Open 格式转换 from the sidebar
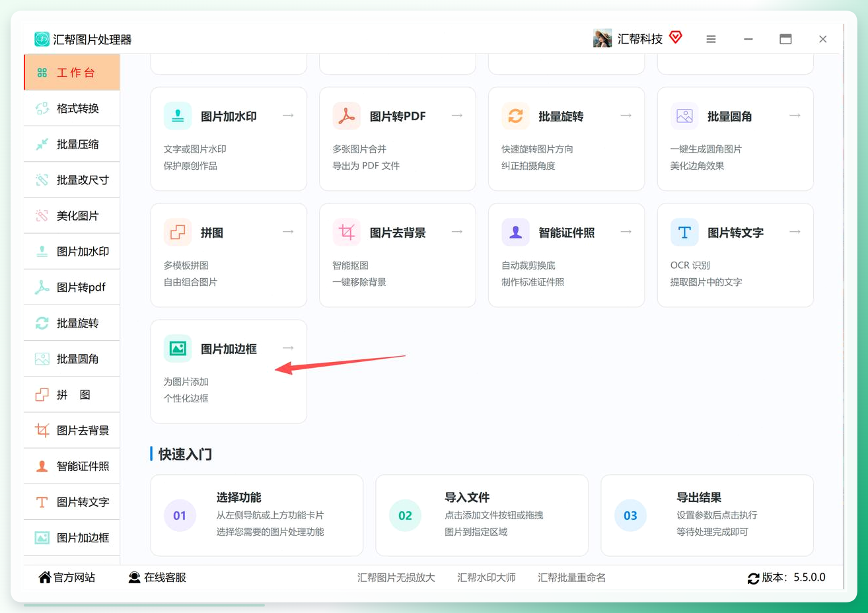The height and width of the screenshot is (613, 868). click(x=72, y=108)
